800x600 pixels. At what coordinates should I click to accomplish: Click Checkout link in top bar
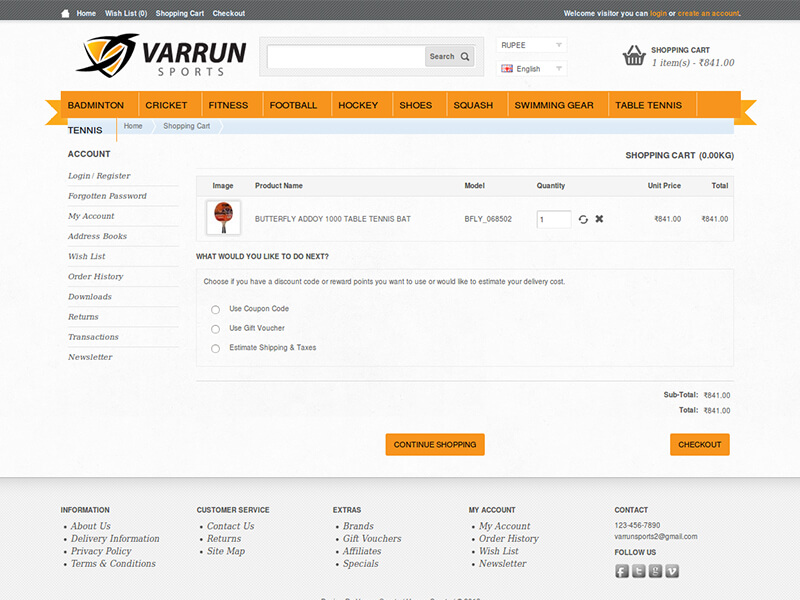point(229,13)
